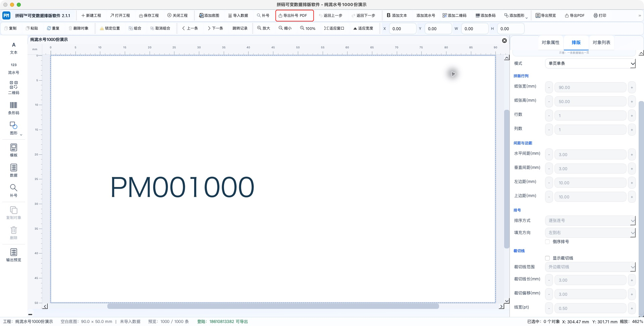Switch to 对象属性 tab
The image size is (644, 326).
click(x=550, y=43)
